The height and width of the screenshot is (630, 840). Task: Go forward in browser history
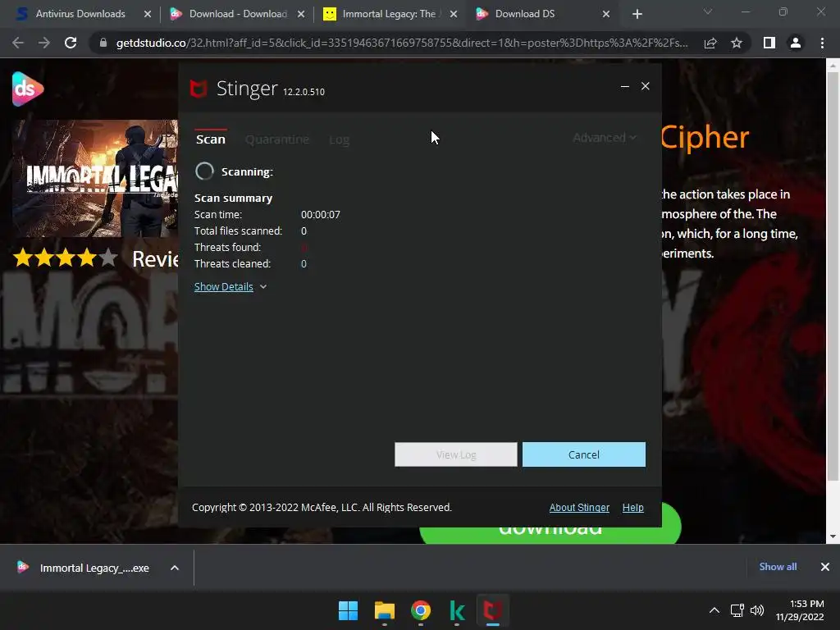(44, 43)
